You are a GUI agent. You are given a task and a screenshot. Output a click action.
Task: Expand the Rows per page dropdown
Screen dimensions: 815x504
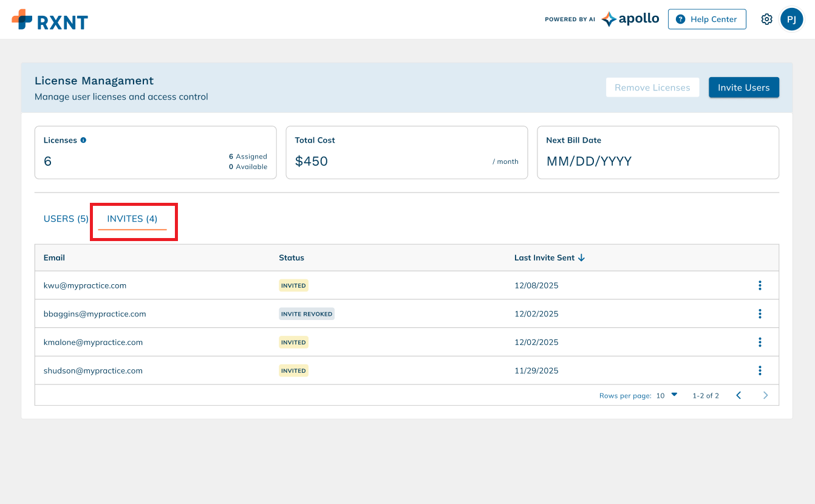coord(667,395)
